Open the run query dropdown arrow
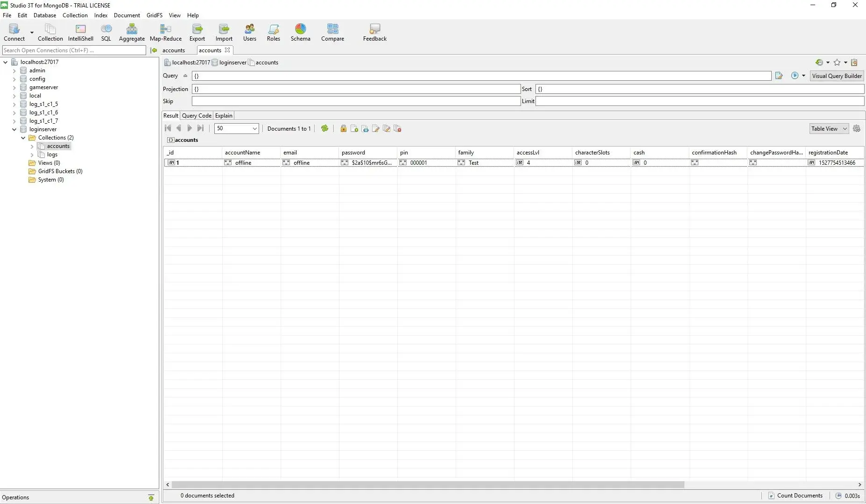Viewport: 866px width, 504px height. pos(803,76)
